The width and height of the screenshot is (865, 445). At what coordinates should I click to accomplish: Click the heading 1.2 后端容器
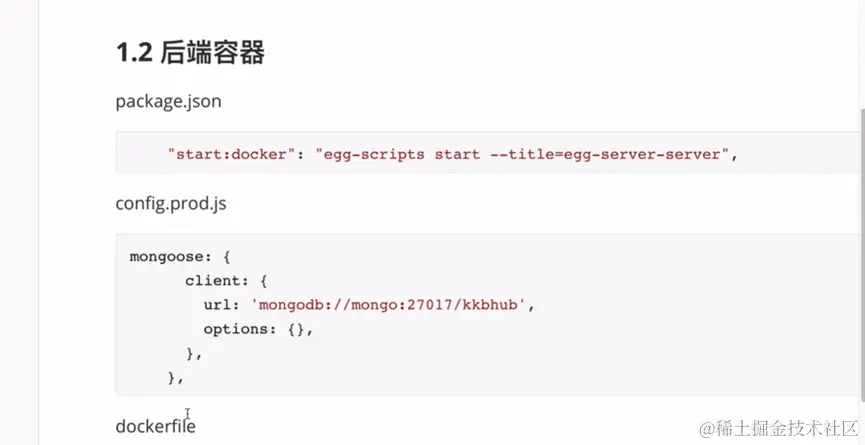pyautogui.click(x=190, y=53)
